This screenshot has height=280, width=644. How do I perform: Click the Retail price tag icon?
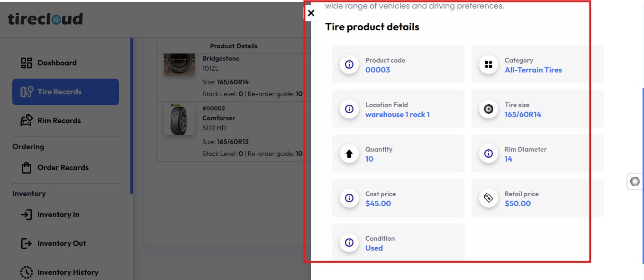(489, 198)
